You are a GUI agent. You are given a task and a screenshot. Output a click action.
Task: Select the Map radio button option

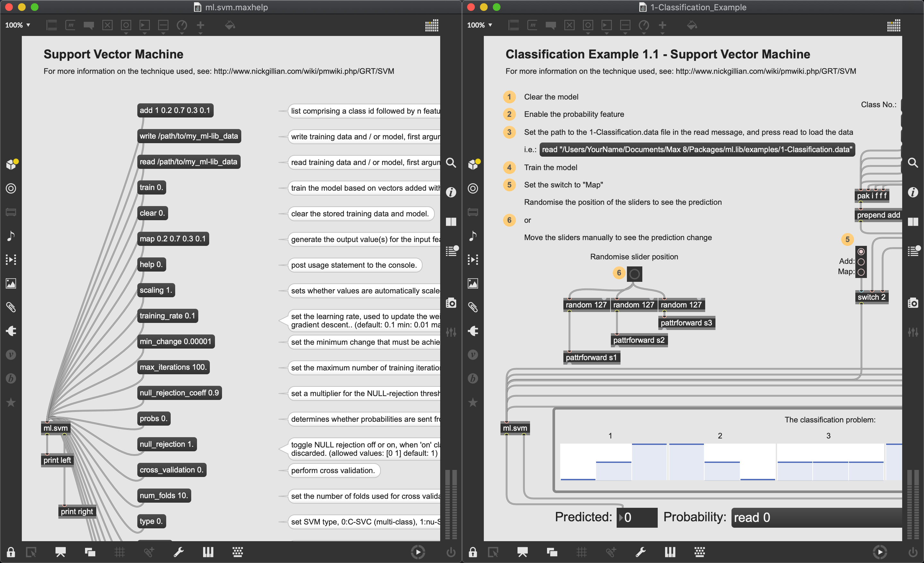pyautogui.click(x=861, y=272)
